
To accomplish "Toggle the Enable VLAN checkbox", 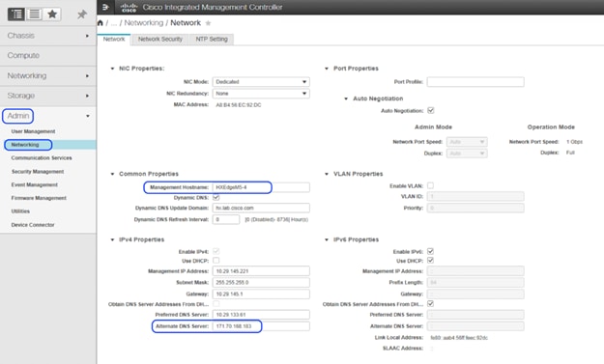I will [431, 185].
